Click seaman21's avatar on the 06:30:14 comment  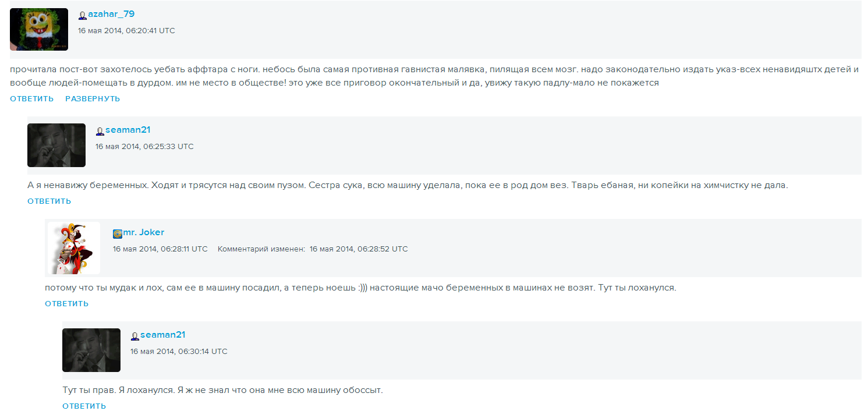[91, 350]
